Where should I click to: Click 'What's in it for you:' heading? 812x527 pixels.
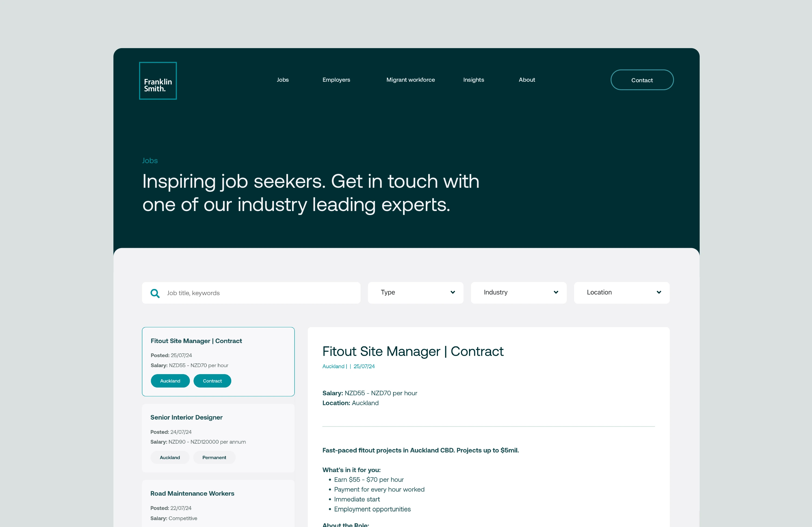click(x=351, y=470)
